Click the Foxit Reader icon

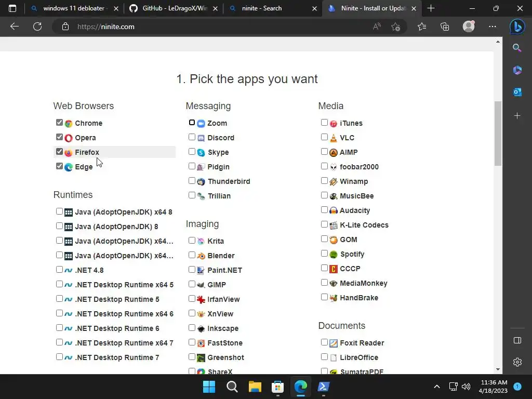tap(334, 343)
